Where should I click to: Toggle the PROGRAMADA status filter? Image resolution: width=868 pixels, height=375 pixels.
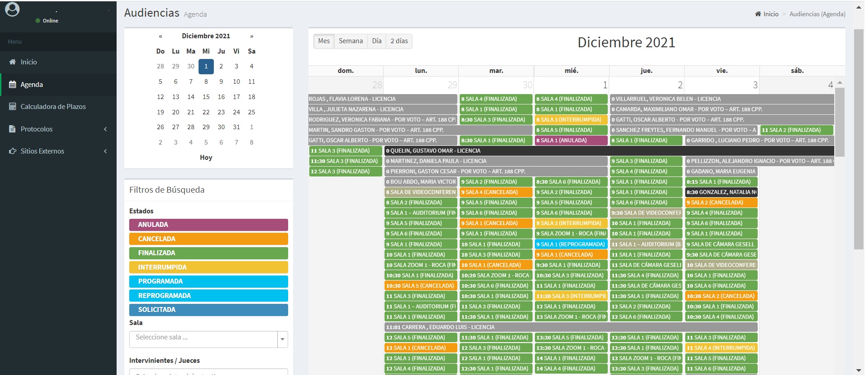(x=208, y=281)
